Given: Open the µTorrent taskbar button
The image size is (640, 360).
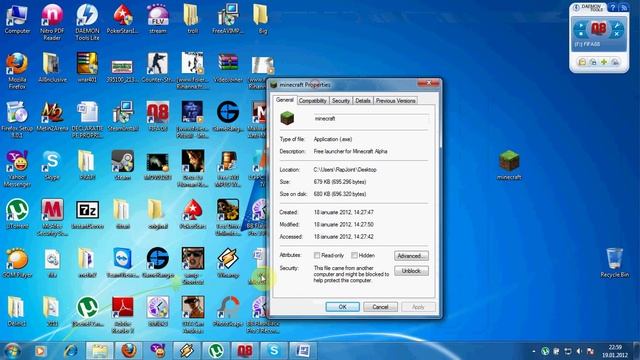Looking at the screenshot, I should tap(216, 351).
